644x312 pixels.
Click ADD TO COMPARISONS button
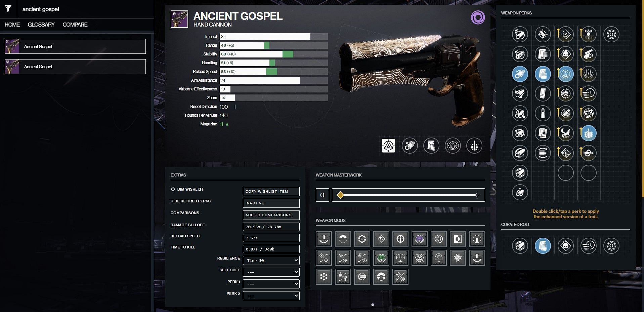click(271, 215)
